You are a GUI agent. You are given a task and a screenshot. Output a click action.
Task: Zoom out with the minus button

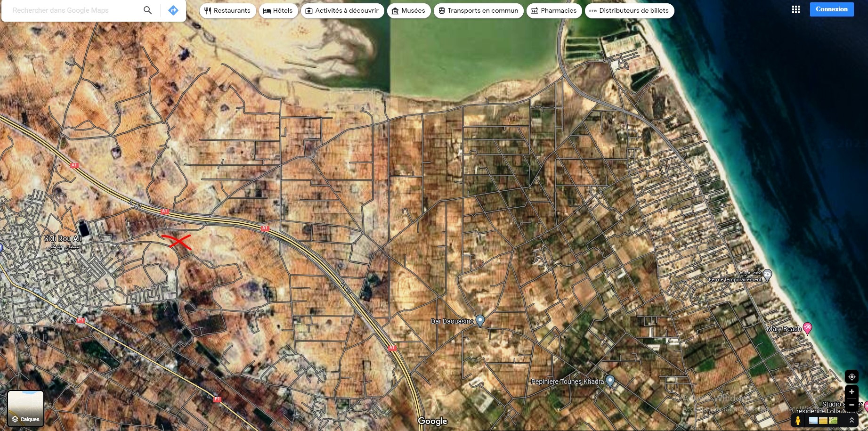(852, 405)
